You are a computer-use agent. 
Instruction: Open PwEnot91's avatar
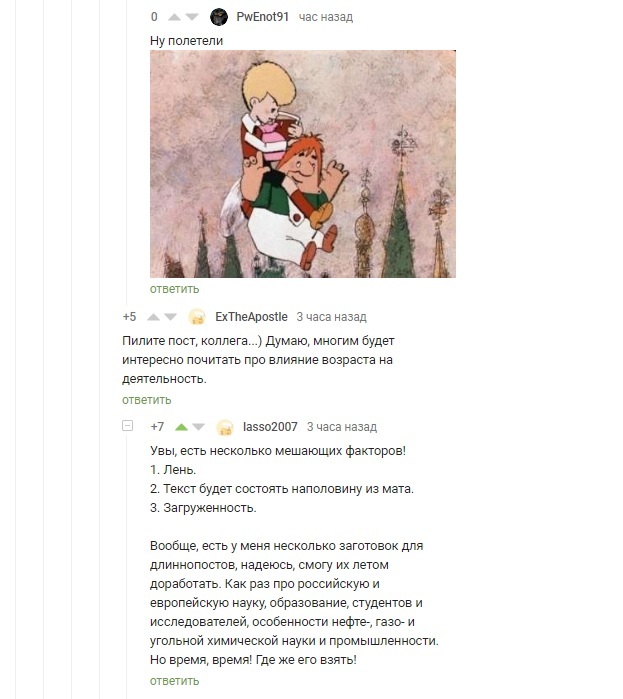(219, 17)
